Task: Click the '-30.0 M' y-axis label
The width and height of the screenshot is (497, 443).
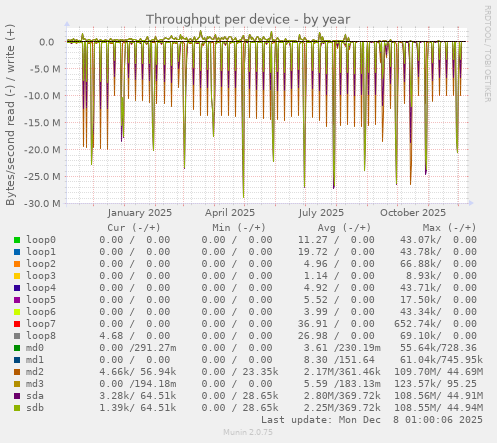Action: (43, 203)
